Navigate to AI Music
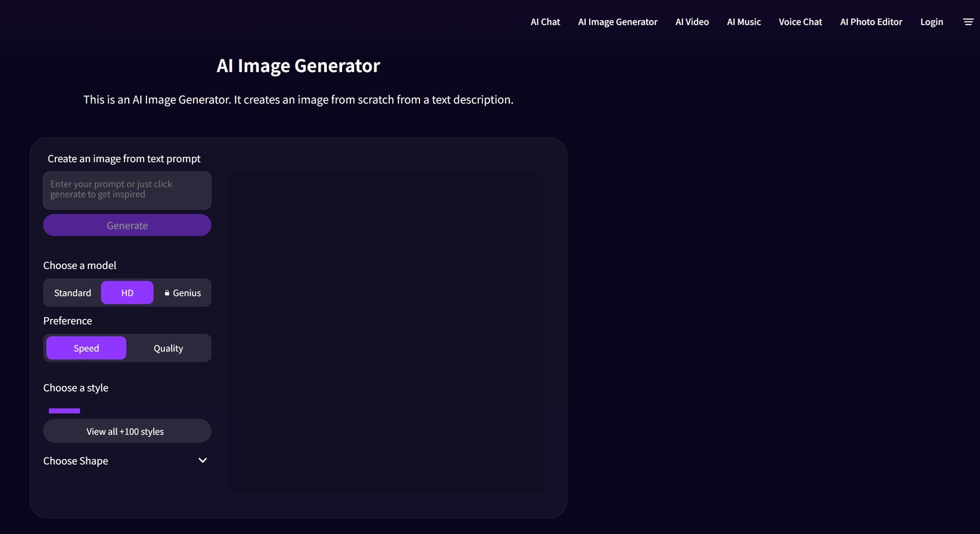Screen dimensions: 980x534 (743, 22)
